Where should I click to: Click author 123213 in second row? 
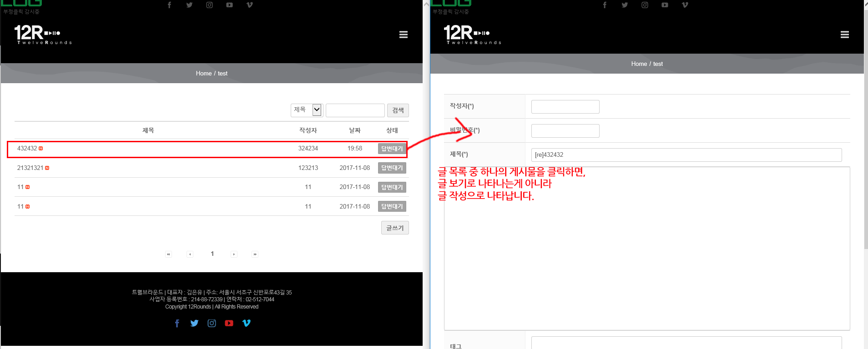[x=308, y=168]
